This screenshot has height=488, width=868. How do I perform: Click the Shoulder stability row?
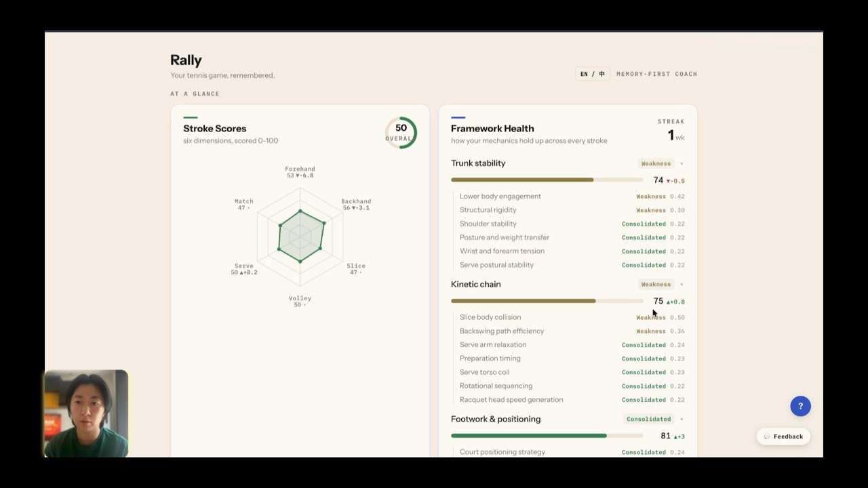[572, 224]
